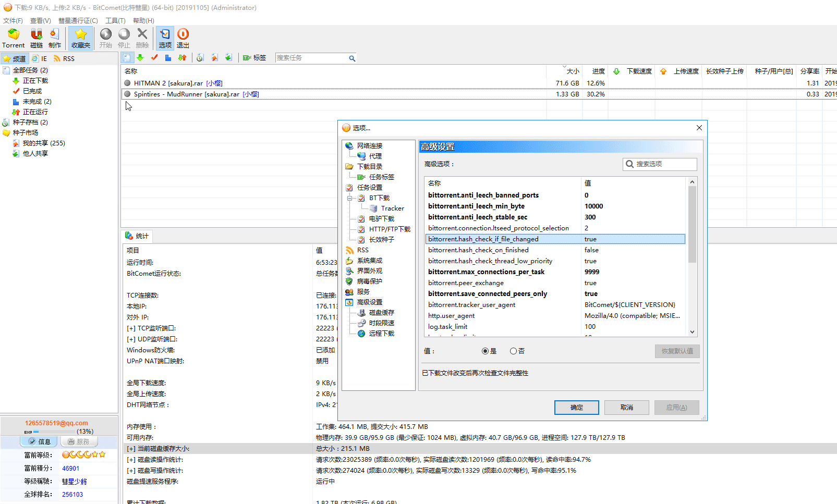Expand the TCP监听端口 statistics row

point(131,328)
